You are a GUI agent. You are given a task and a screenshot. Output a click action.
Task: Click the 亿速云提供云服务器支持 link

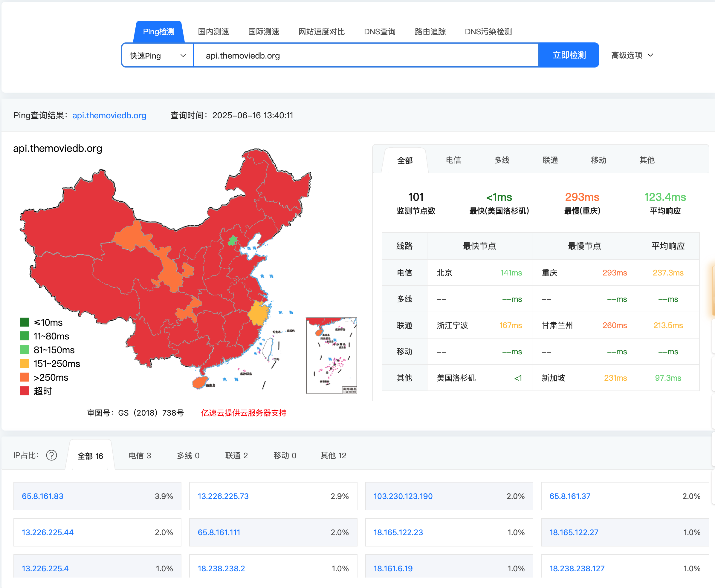(244, 413)
